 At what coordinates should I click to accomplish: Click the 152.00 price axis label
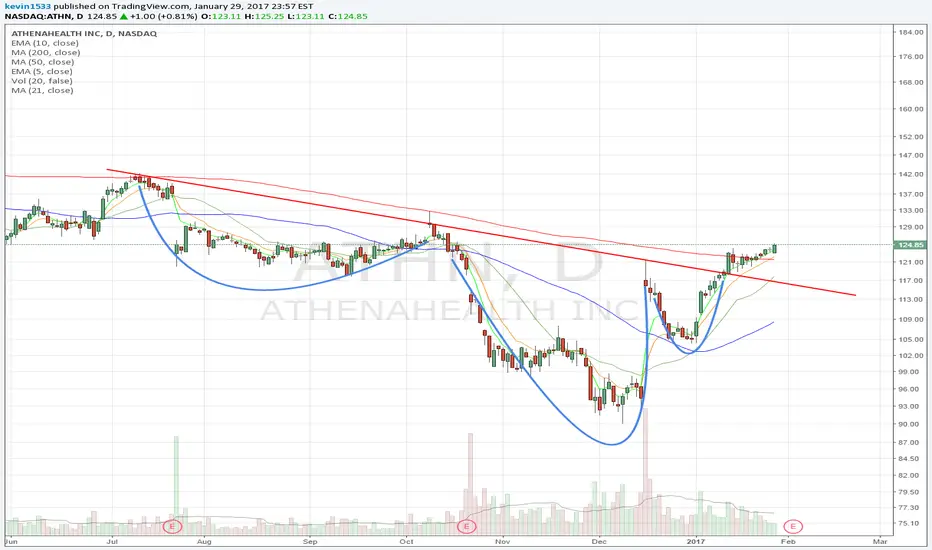pos(911,137)
